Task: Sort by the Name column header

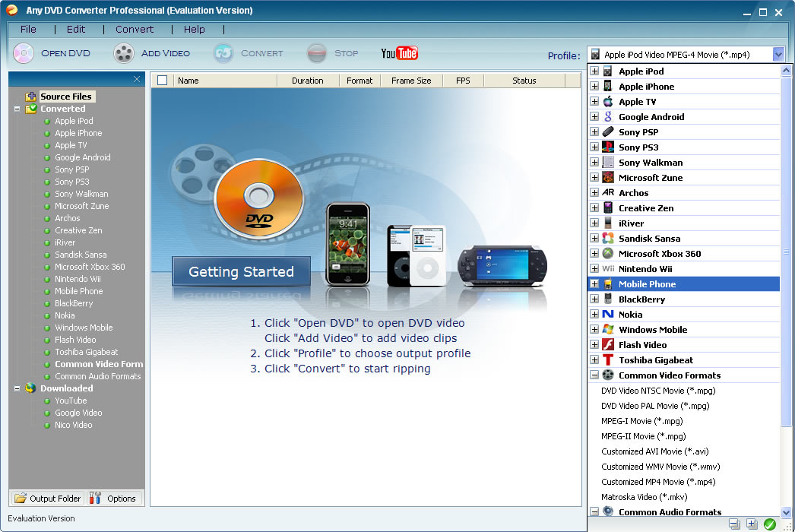Action: [225, 80]
